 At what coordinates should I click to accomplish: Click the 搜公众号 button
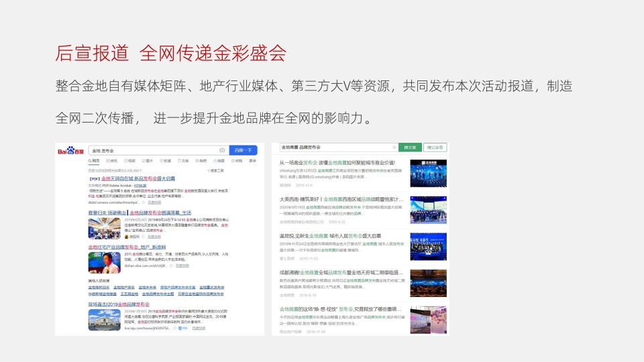click(x=435, y=147)
